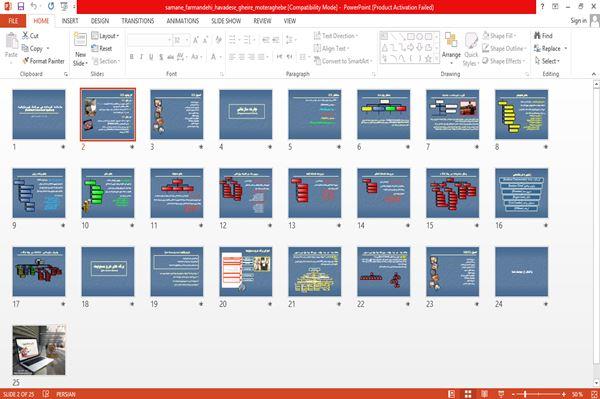Expand the Layout dropdown
This screenshot has height=399, width=600.
[x=106, y=36]
